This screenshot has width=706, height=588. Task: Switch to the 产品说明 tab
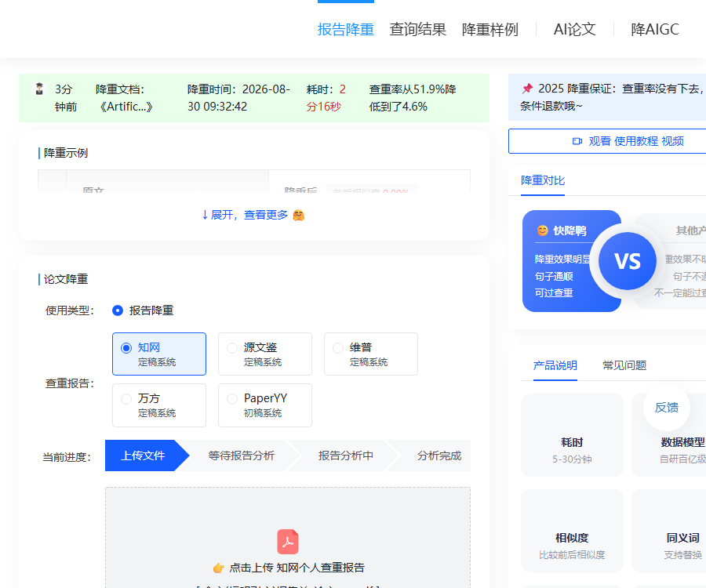click(555, 365)
